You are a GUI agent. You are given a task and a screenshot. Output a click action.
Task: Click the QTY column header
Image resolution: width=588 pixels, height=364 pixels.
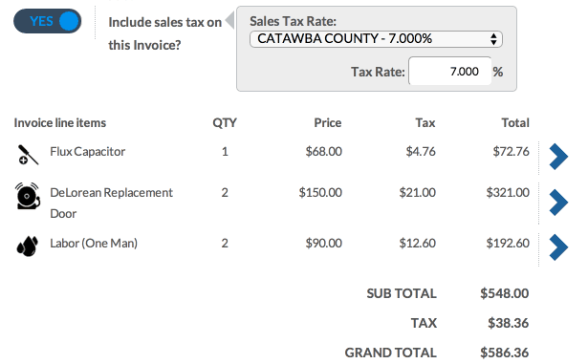225,122
